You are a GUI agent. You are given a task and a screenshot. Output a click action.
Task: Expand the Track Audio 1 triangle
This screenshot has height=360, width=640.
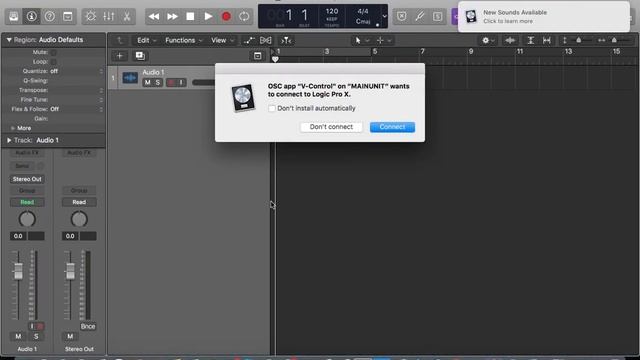click(x=9, y=140)
